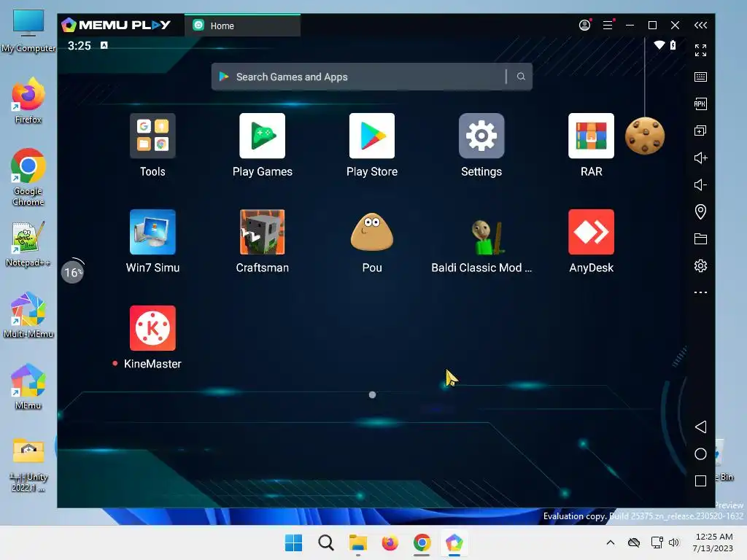Screen dimensions: 747x560
Task: Open File Explorer from the taskbar
Action: (357, 542)
